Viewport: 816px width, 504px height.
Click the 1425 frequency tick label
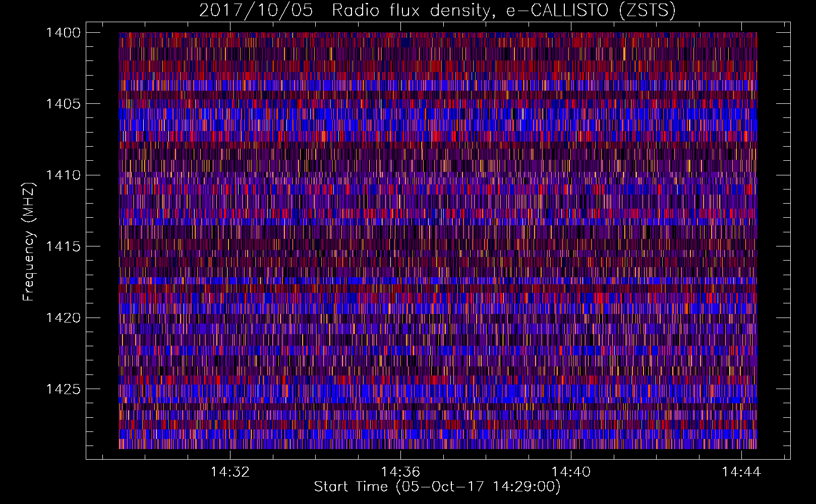(63, 389)
